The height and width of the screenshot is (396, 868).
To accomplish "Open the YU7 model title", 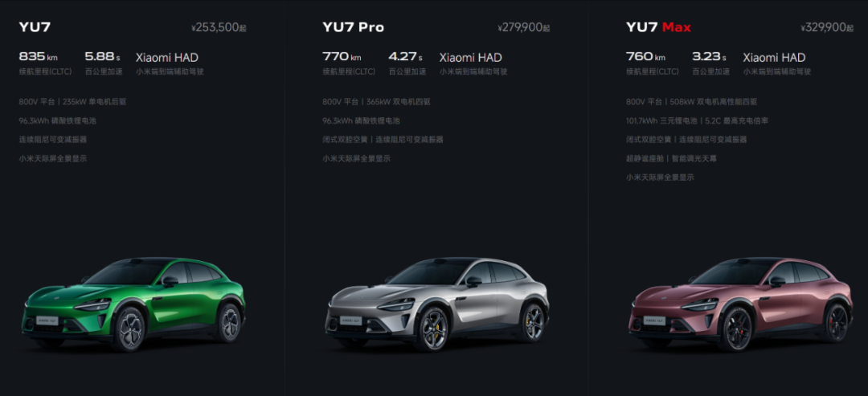I will pos(35,27).
